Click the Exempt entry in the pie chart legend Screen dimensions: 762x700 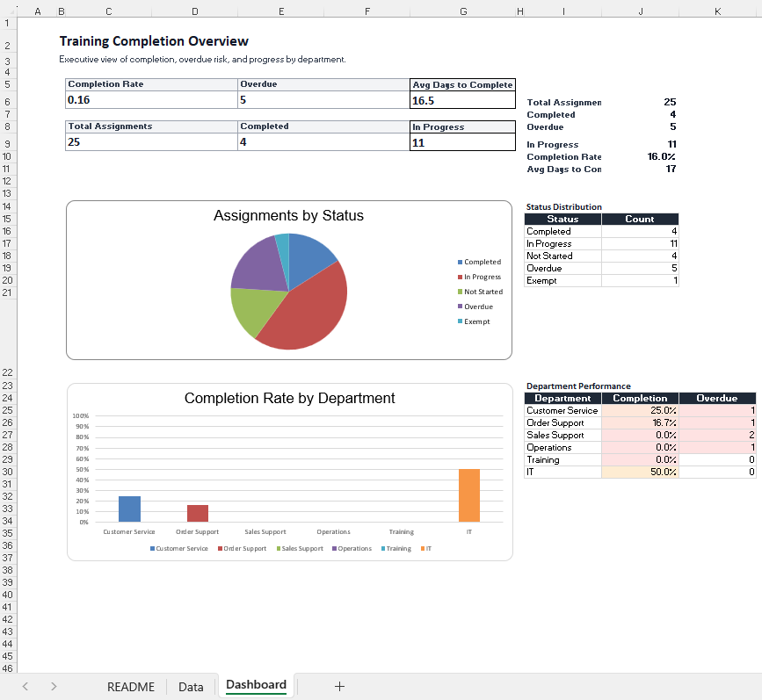click(478, 321)
